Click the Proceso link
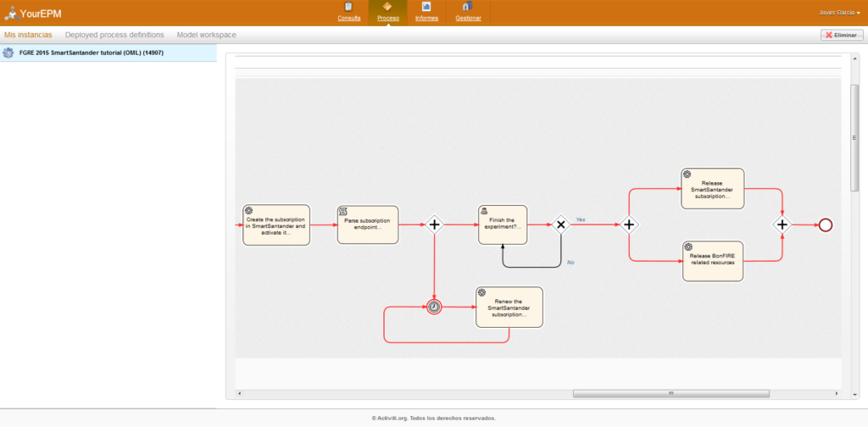Image resolution: width=868 pixels, height=427 pixels. pos(388,19)
